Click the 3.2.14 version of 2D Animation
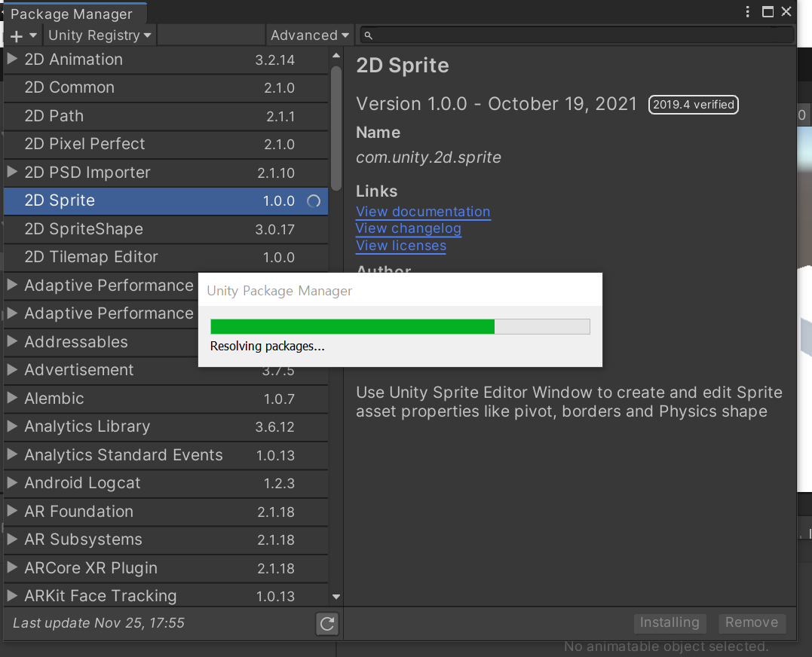Screen dimensions: 812x657 (x=275, y=60)
